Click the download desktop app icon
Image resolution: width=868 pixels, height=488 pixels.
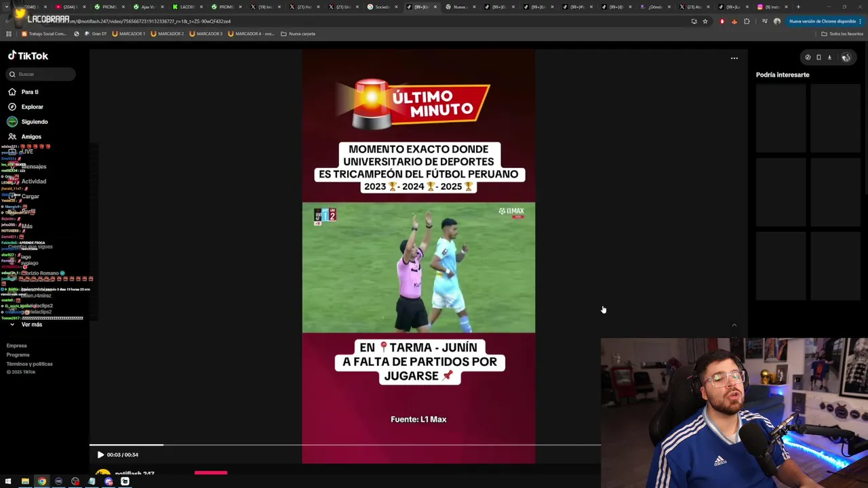point(829,58)
